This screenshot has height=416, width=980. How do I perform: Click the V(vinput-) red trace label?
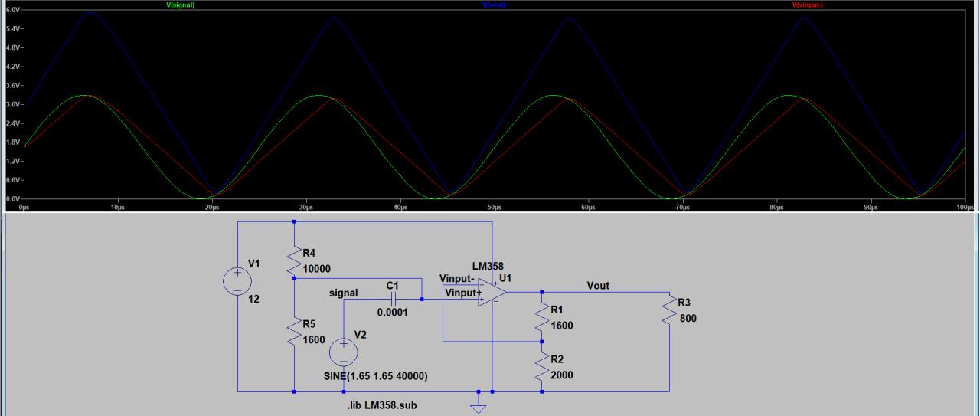coord(808,5)
